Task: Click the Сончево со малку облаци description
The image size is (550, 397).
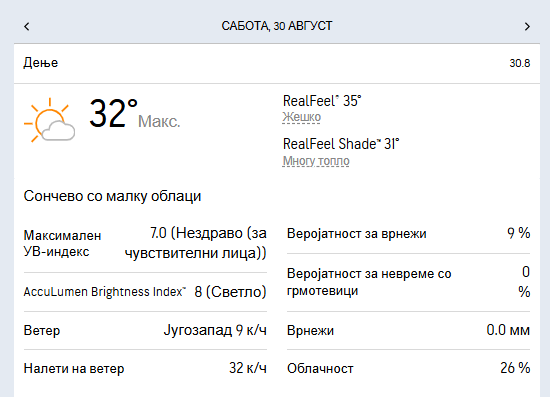Action: [112, 196]
